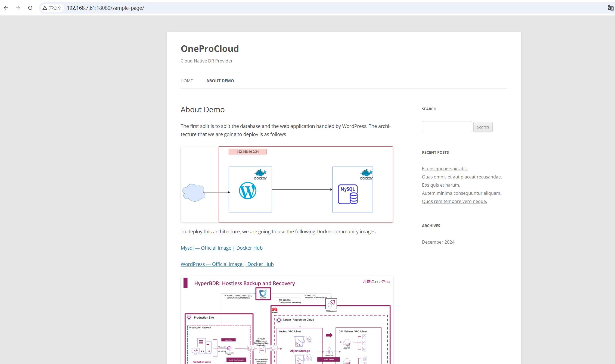Click the Object Storage bucket icon
The width and height of the screenshot is (615, 364).
[299, 342]
